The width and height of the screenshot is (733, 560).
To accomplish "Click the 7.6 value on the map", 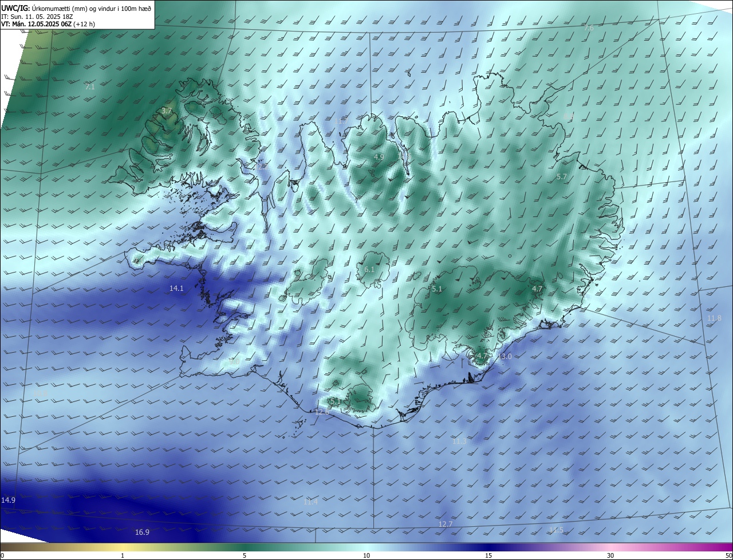I will [588, 27].
